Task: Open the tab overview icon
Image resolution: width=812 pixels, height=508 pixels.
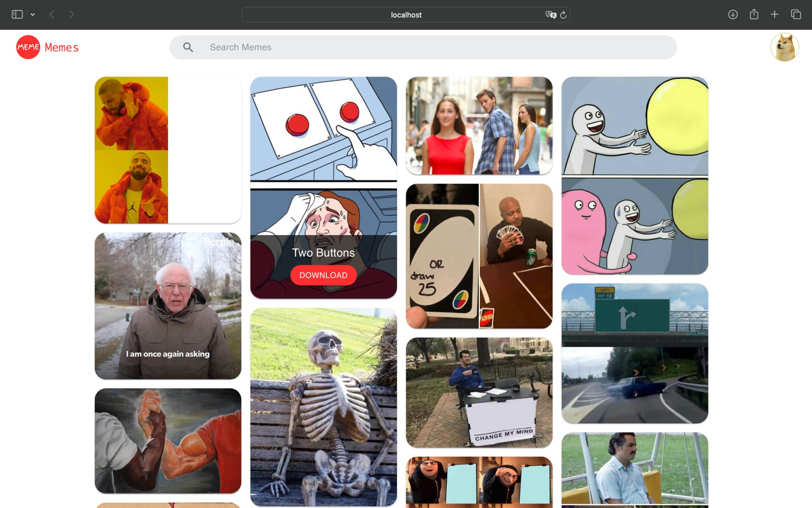Action: point(796,15)
